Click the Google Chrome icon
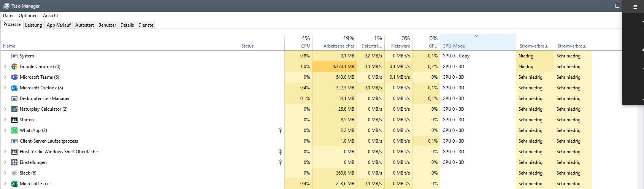The image size is (644, 189). (x=14, y=67)
